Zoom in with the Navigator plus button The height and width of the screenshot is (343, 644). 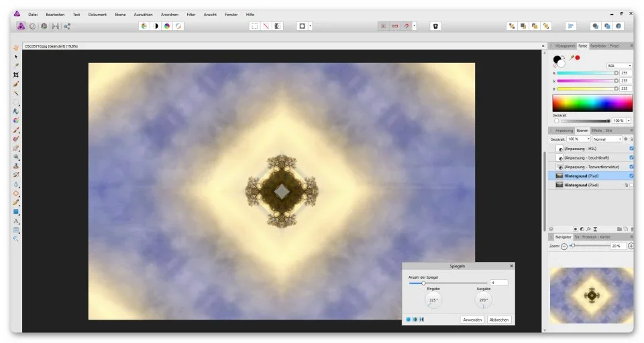pyautogui.click(x=631, y=246)
